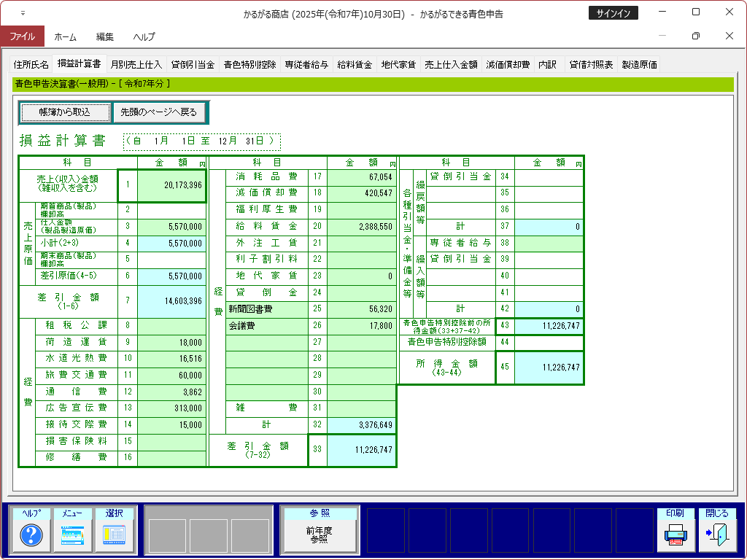
Task: Click the 選択 icon in bottom toolbar
Action: pos(114,536)
